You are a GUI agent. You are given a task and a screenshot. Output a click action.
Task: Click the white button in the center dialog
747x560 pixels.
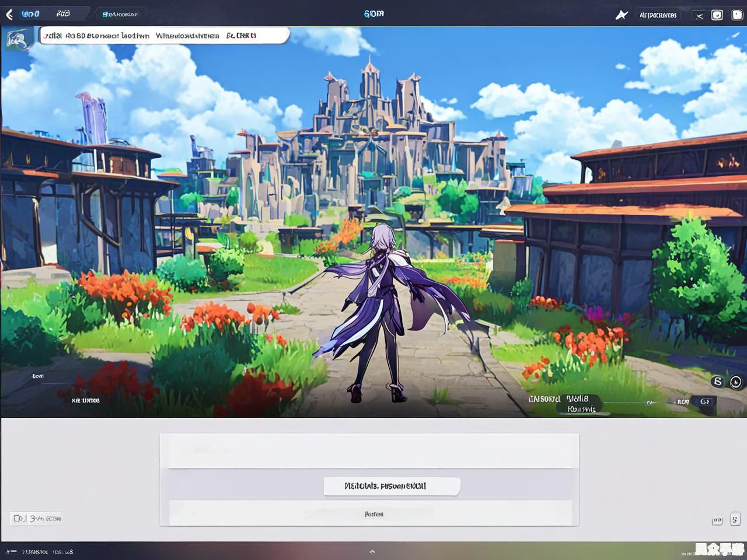(392, 486)
